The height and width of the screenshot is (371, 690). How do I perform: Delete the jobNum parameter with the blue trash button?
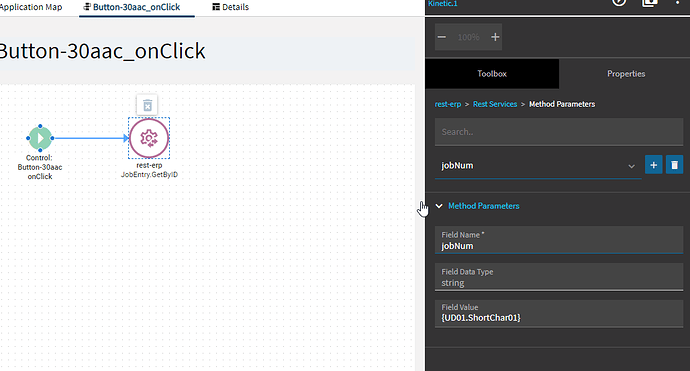[674, 165]
